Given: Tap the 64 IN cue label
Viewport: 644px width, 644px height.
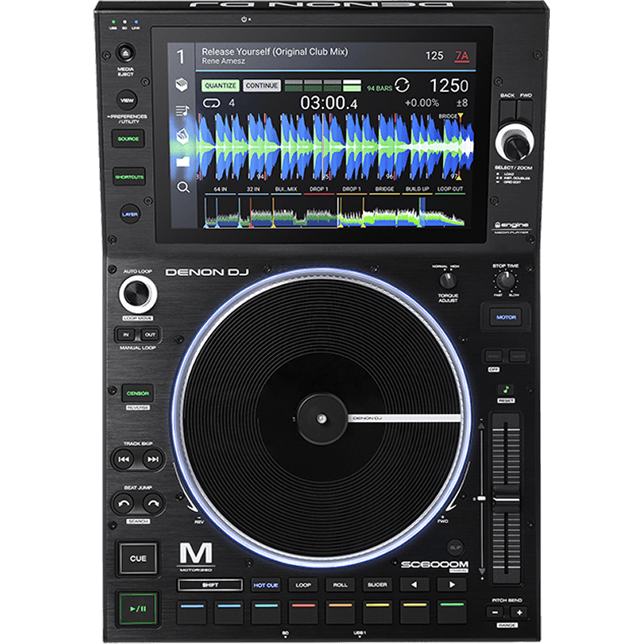Looking at the screenshot, I should coord(220,189).
